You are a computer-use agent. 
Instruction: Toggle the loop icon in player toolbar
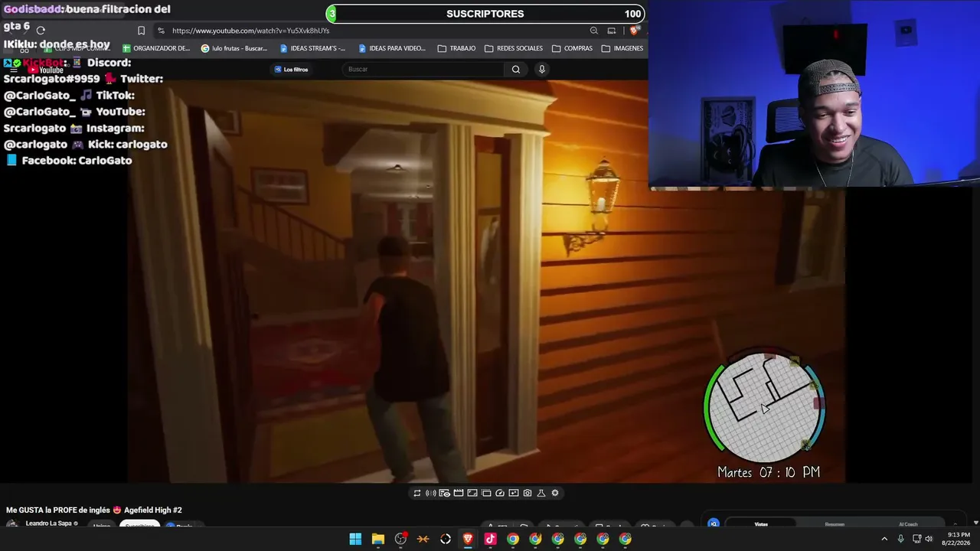point(417,493)
